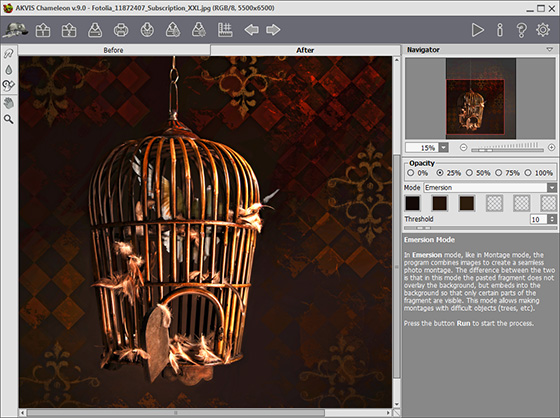Click the open background image icon
Viewport: 560px width, 418px height.
tap(43, 30)
